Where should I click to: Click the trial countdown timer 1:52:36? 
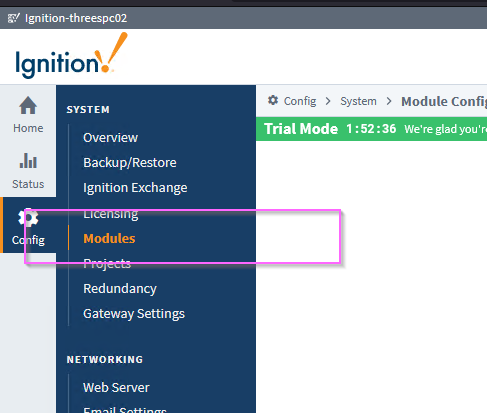(x=371, y=129)
